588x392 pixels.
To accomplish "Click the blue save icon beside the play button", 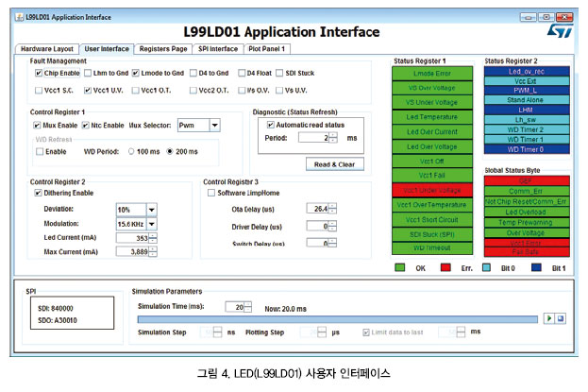I will pos(561,318).
